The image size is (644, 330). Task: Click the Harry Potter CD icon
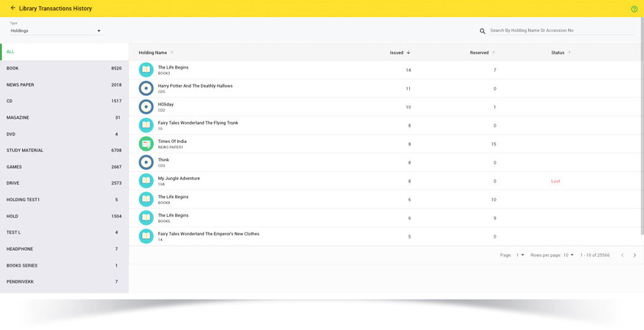[x=146, y=88]
